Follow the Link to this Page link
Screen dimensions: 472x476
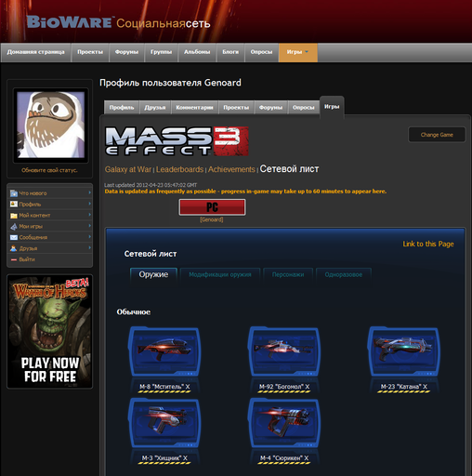pyautogui.click(x=428, y=245)
